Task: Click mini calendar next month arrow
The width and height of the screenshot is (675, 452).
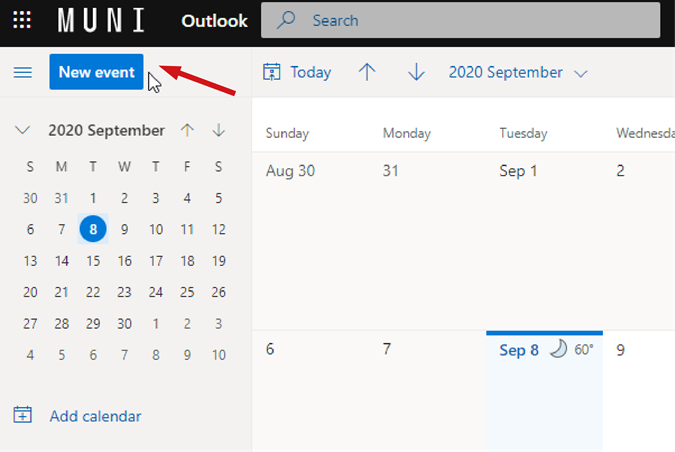Action: 218,130
